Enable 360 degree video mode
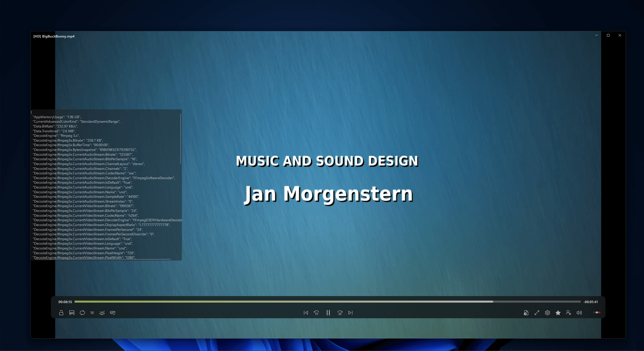Image resolution: width=644 pixels, height=351 pixels. point(102,313)
